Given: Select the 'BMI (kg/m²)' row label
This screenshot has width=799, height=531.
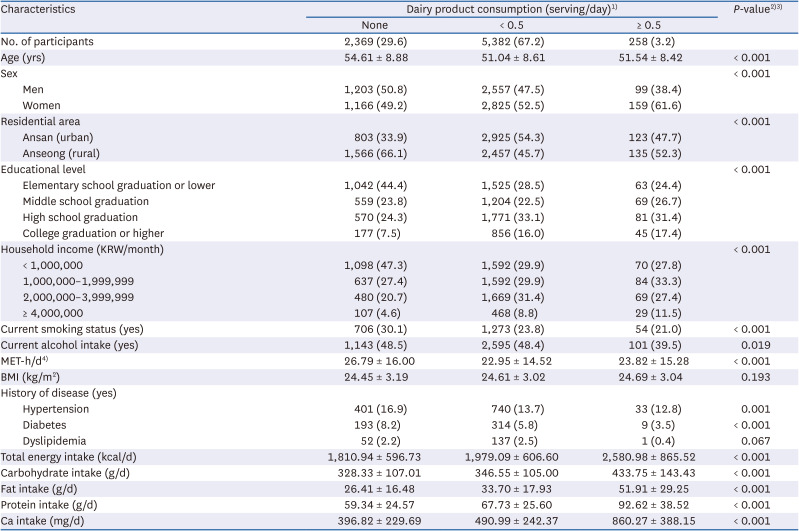Looking at the screenshot, I should [30, 377].
